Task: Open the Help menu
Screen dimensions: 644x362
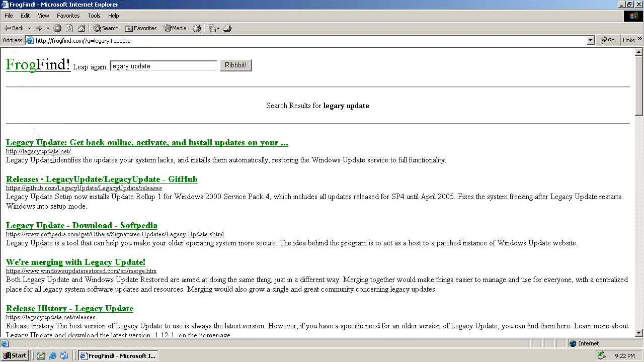Action: point(114,16)
